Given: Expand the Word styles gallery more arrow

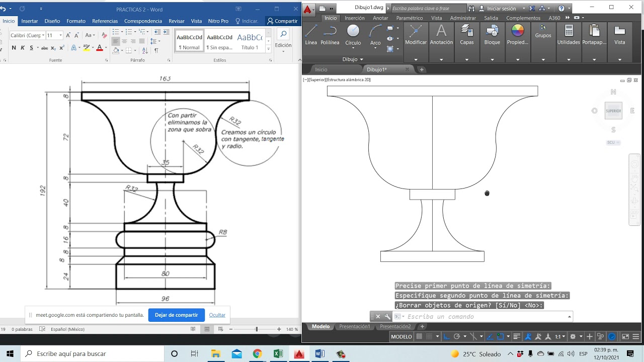Looking at the screenshot, I should tap(268, 48).
